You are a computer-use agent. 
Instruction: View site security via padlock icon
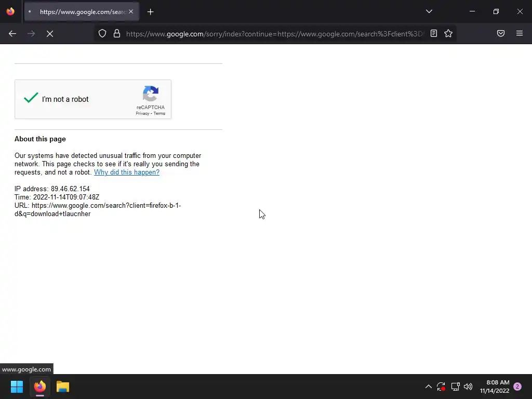pyautogui.click(x=117, y=34)
